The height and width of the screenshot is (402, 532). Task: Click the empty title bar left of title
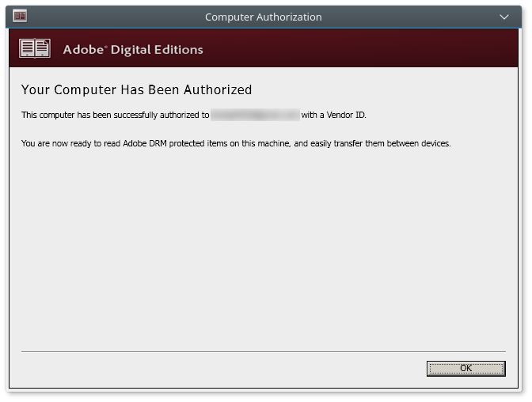coord(111,16)
